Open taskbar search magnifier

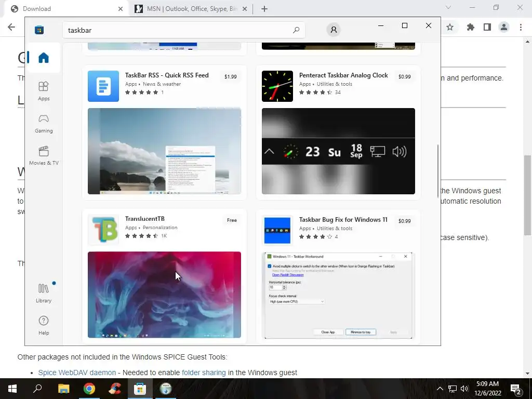(37, 389)
